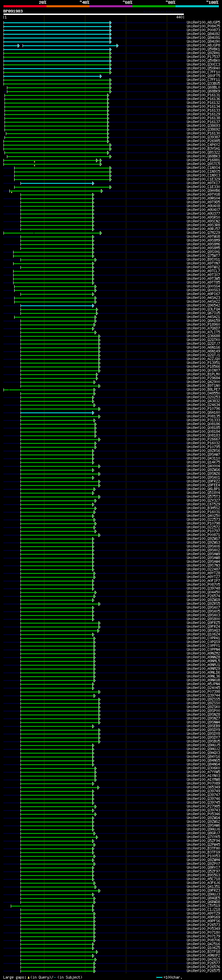Click the red 20% identity scale segment
This screenshot has width=222, height=980.
[25, 6]
